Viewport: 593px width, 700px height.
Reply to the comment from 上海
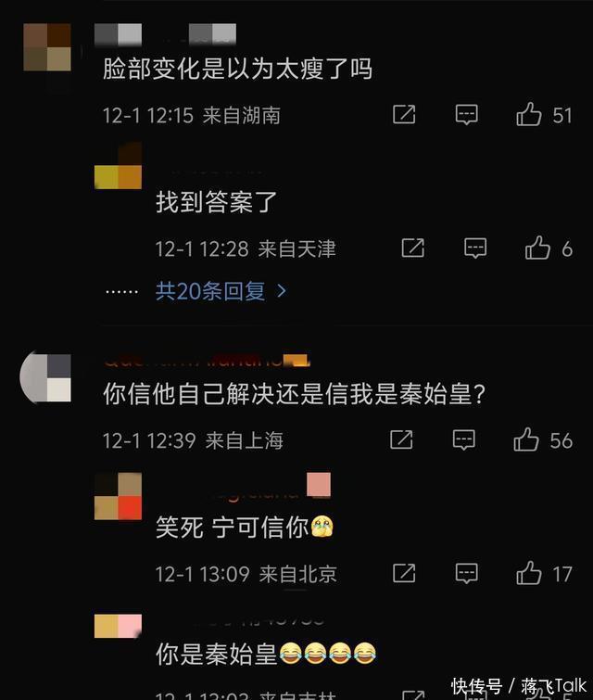(x=464, y=440)
